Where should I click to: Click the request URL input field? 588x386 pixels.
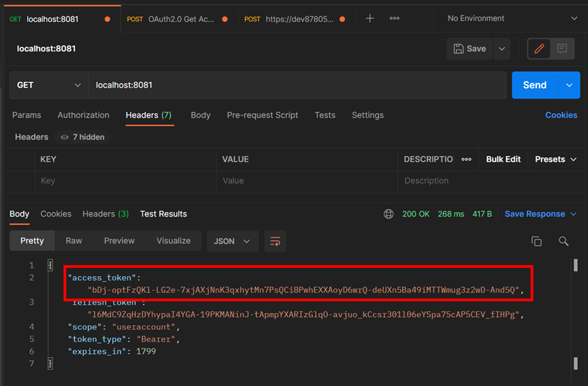click(297, 85)
